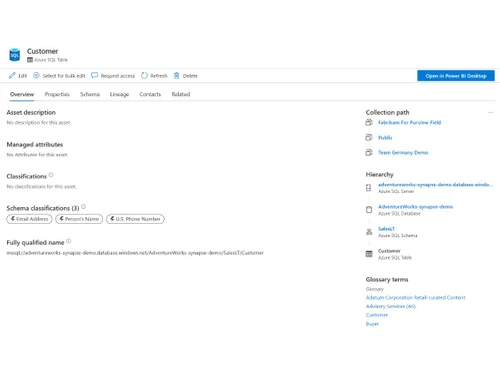Viewport: 500px width, 375px height.
Task: Click "No description for this asset" text
Action: coord(39,122)
